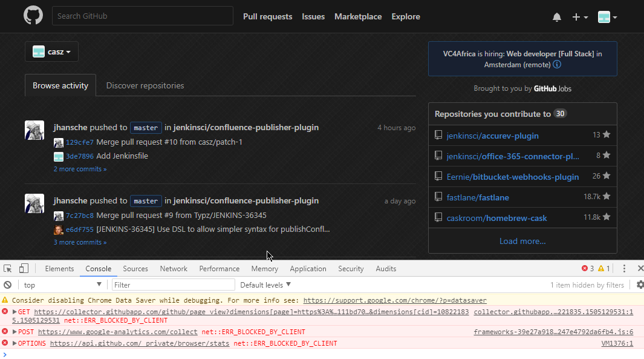Open the Default levels dropdown
Image resolution: width=644 pixels, height=359 pixels.
[265, 285]
